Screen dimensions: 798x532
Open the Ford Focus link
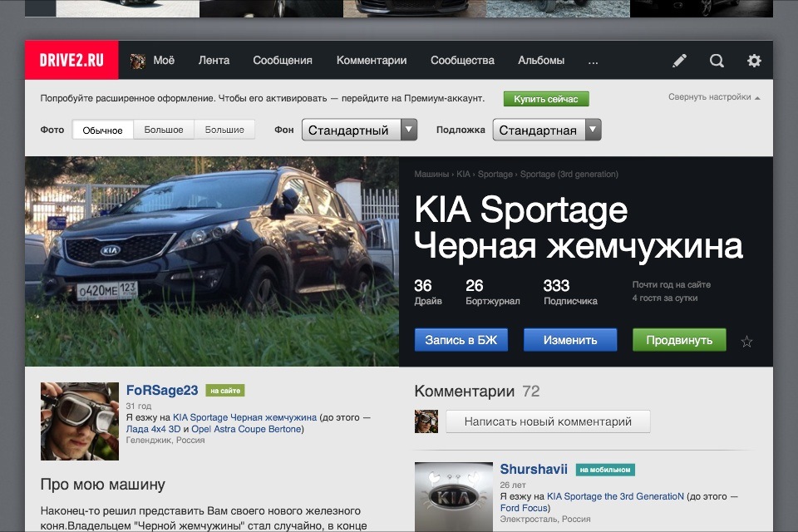click(x=524, y=508)
